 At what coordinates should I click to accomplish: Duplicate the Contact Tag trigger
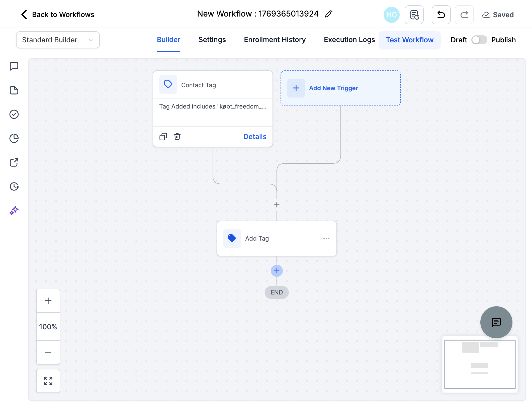click(163, 137)
